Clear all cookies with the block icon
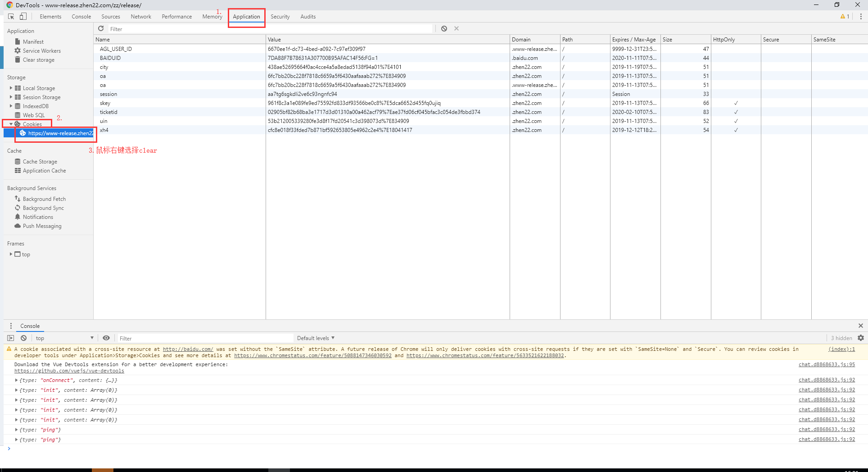 [x=444, y=28]
